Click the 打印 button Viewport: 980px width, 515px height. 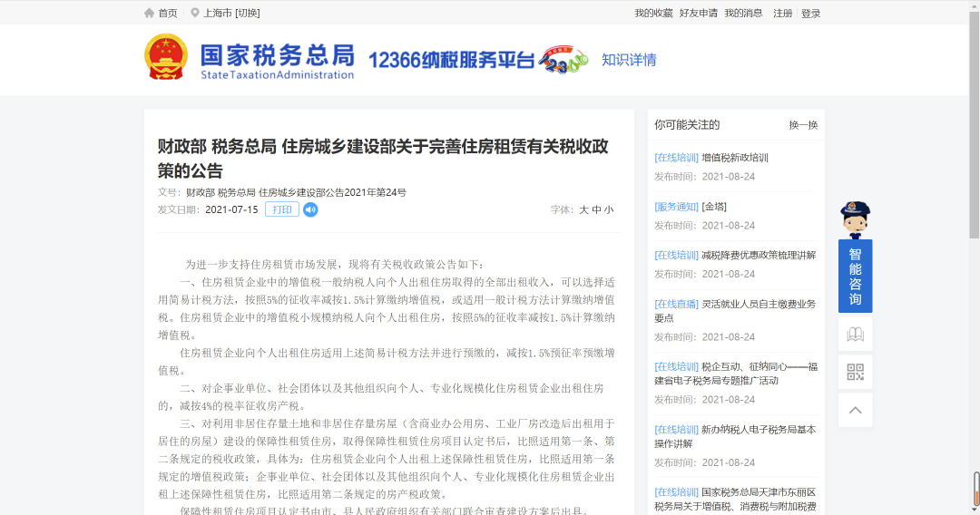pos(281,209)
